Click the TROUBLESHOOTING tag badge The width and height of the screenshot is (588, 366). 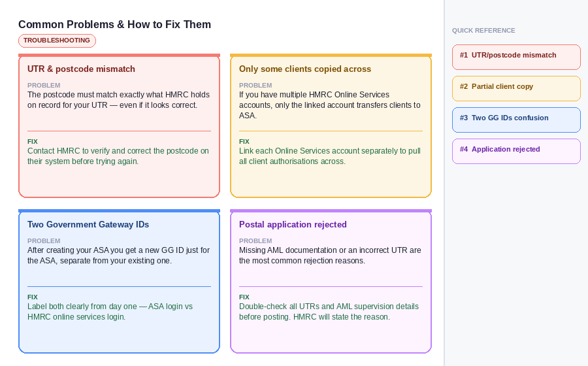point(57,41)
